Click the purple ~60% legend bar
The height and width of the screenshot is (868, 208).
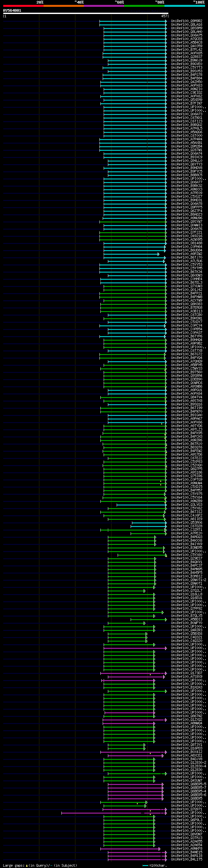[104, 6]
